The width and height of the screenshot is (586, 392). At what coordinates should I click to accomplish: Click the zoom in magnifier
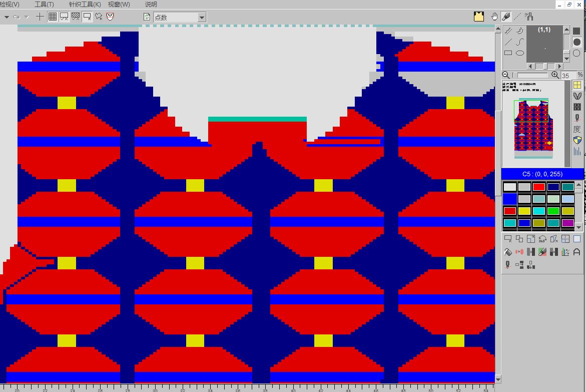[555, 75]
